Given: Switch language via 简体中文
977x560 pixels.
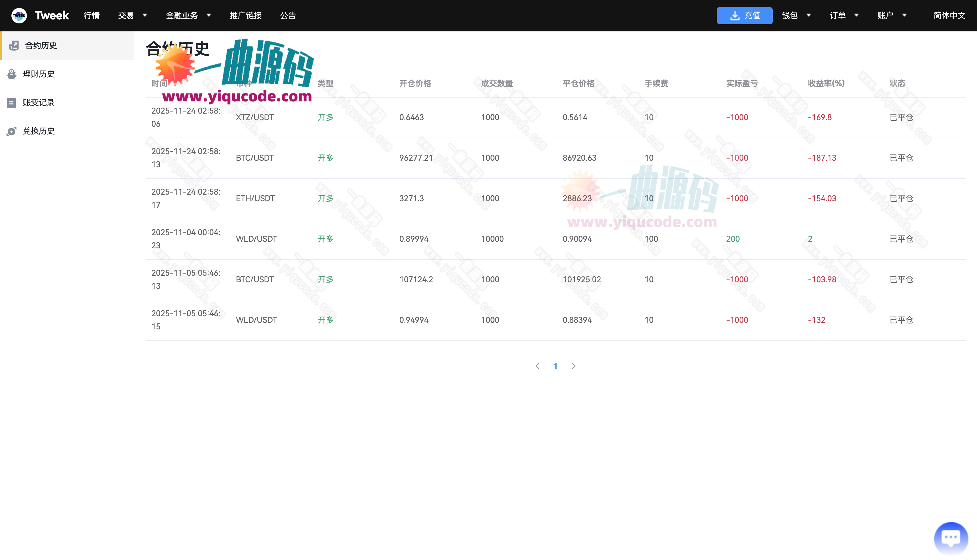Looking at the screenshot, I should point(949,15).
